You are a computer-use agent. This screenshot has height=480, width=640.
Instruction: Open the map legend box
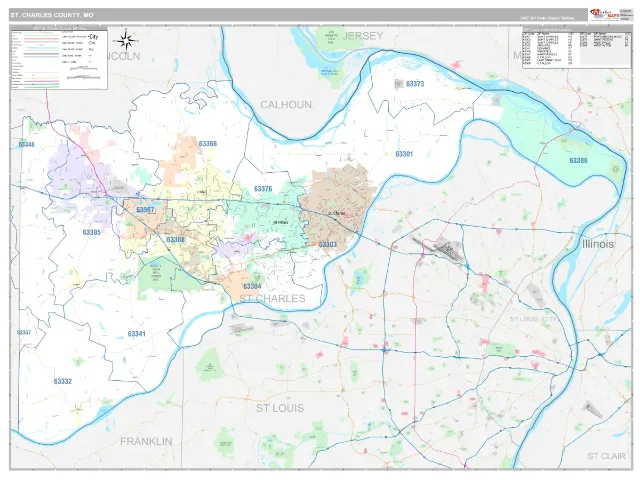click(59, 58)
